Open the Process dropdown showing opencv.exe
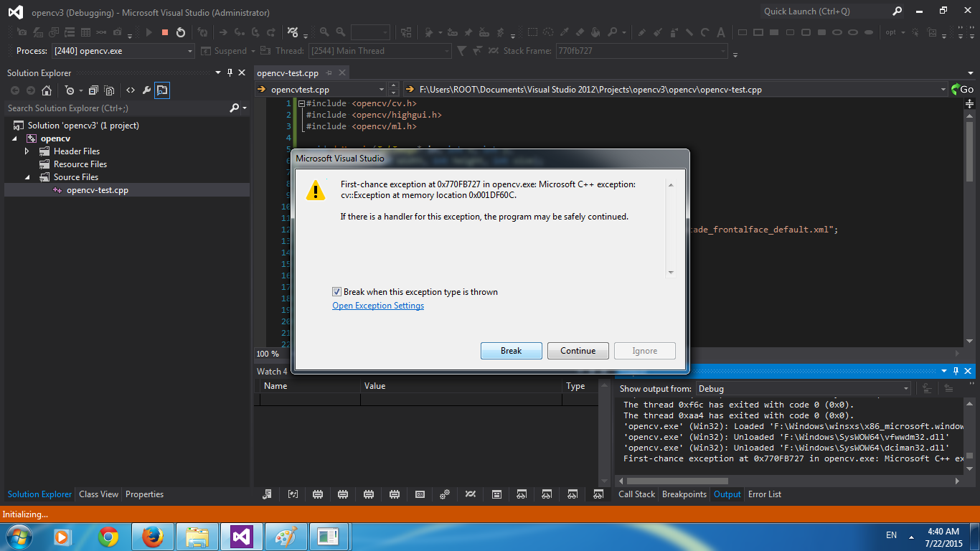This screenshot has height=551, width=980. click(x=123, y=51)
